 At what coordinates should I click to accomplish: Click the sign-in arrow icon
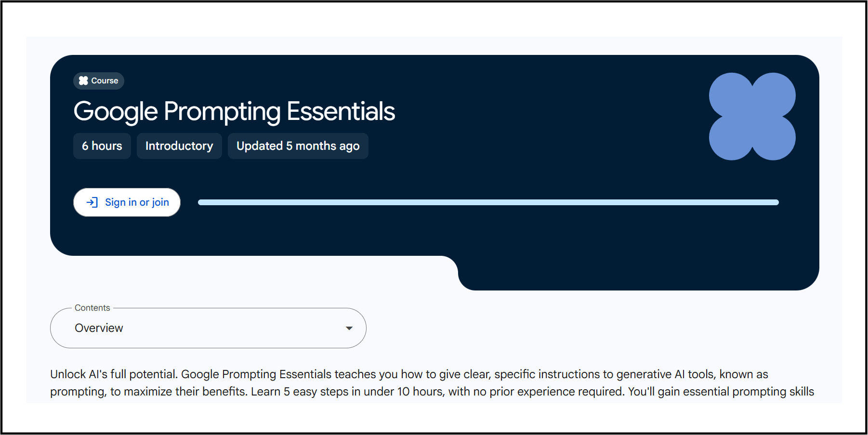point(92,202)
